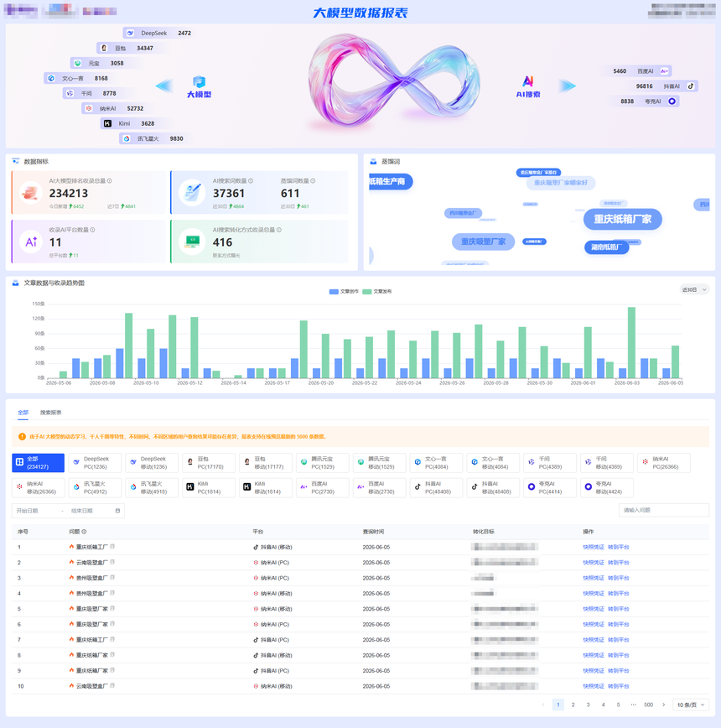Image resolution: width=721 pixels, height=728 pixels.
Task: Click the 讯飞星火 icon in top banner
Action: click(127, 138)
